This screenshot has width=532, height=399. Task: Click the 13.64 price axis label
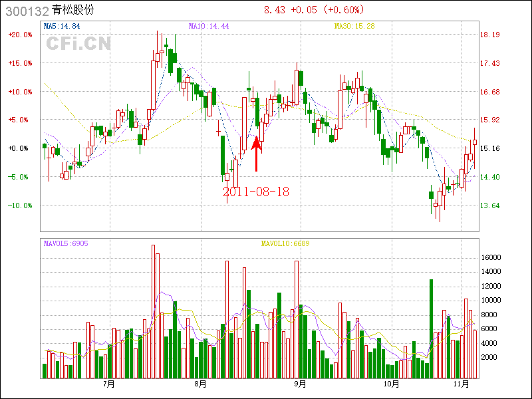[491, 205]
